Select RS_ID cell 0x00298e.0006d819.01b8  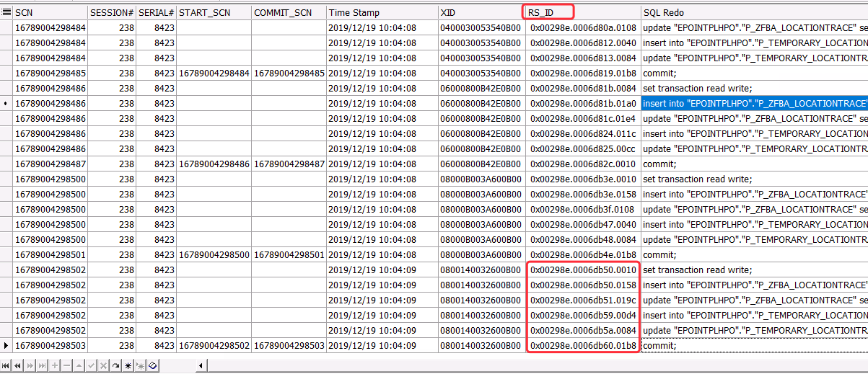(583, 73)
